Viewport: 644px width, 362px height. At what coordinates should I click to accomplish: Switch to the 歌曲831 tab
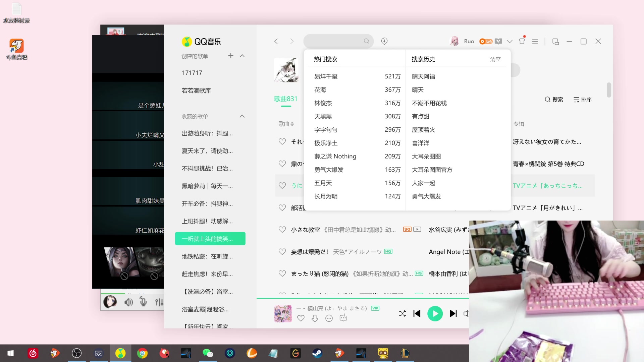coord(286,99)
